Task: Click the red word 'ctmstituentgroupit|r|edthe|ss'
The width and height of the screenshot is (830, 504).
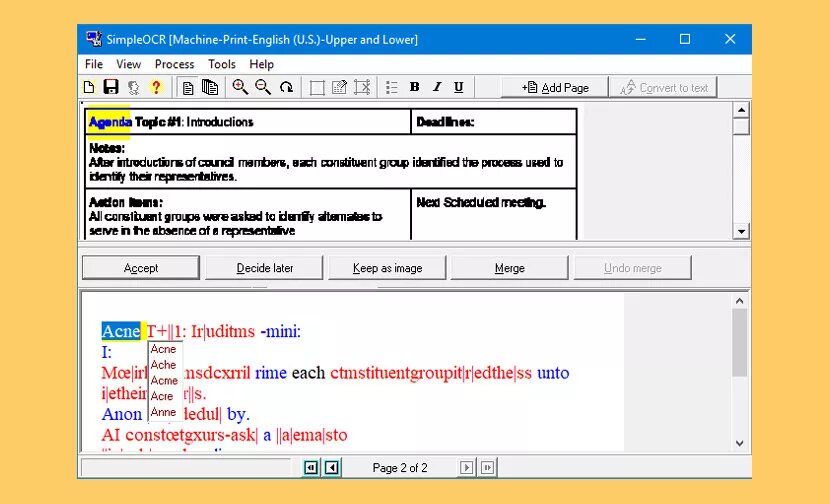Action: [x=431, y=373]
